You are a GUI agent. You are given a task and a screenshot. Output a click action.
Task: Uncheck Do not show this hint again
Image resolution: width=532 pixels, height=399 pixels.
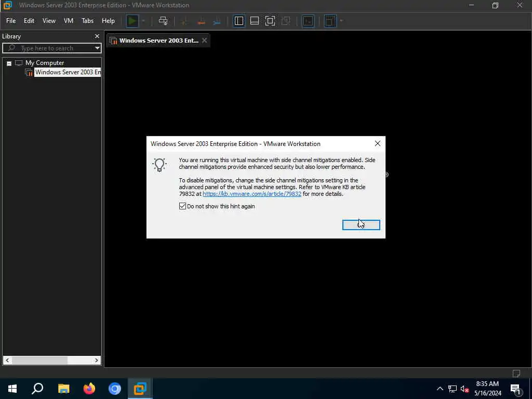[x=182, y=206]
